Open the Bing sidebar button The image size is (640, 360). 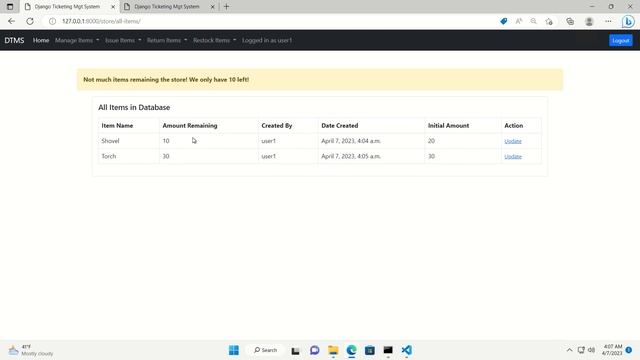pos(628,21)
